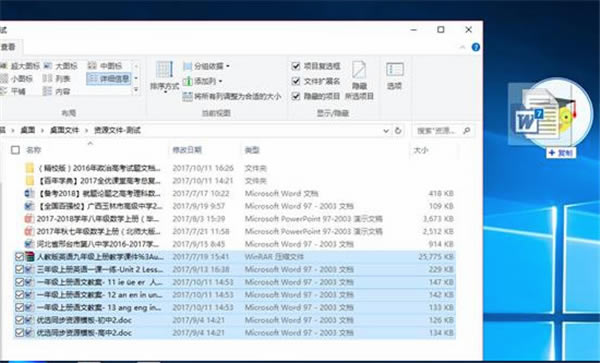Check the select-all checkbox in header

click(x=15, y=150)
